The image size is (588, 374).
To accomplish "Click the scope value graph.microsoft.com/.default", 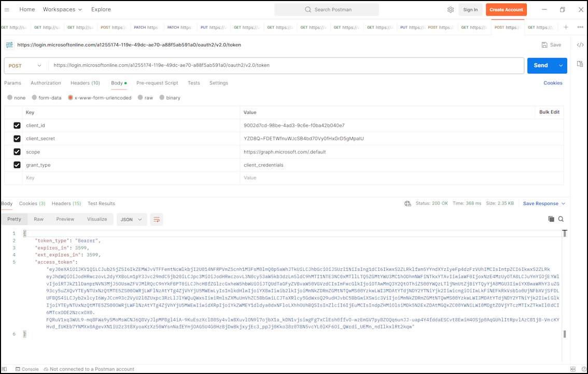I will pyautogui.click(x=285, y=152).
